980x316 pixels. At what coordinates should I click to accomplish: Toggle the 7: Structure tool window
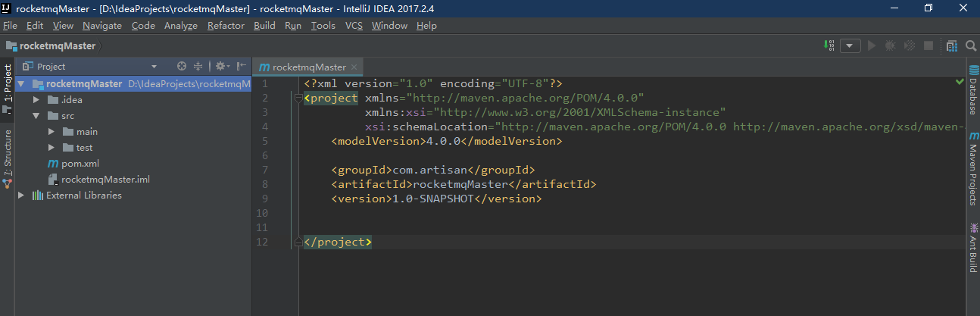pos(8,158)
